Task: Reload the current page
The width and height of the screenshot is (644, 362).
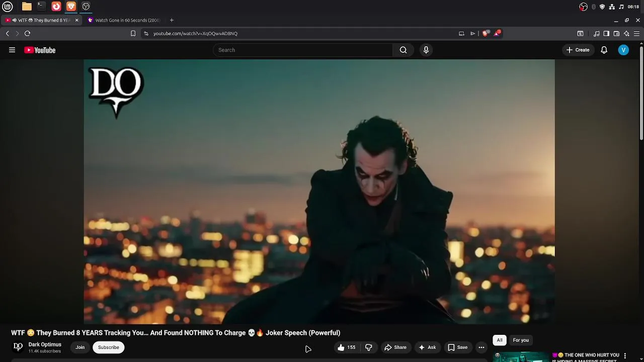Action: (x=28, y=33)
